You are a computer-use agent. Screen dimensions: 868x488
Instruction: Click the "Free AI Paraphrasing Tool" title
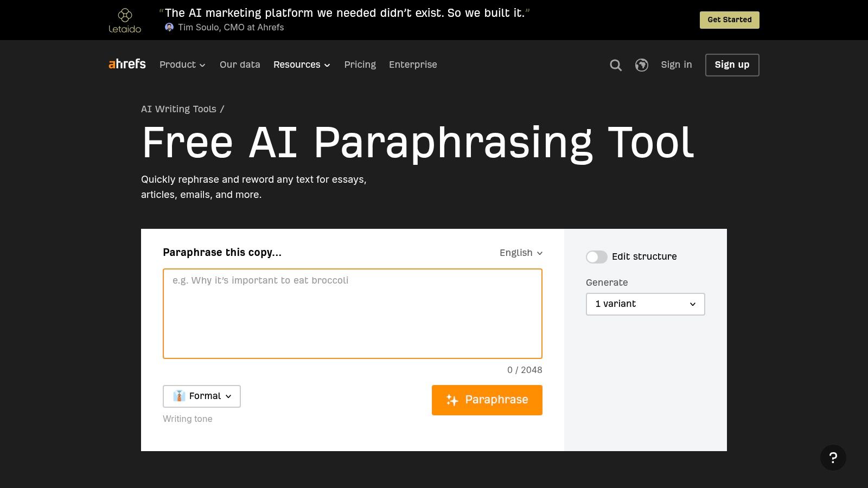coord(418,143)
